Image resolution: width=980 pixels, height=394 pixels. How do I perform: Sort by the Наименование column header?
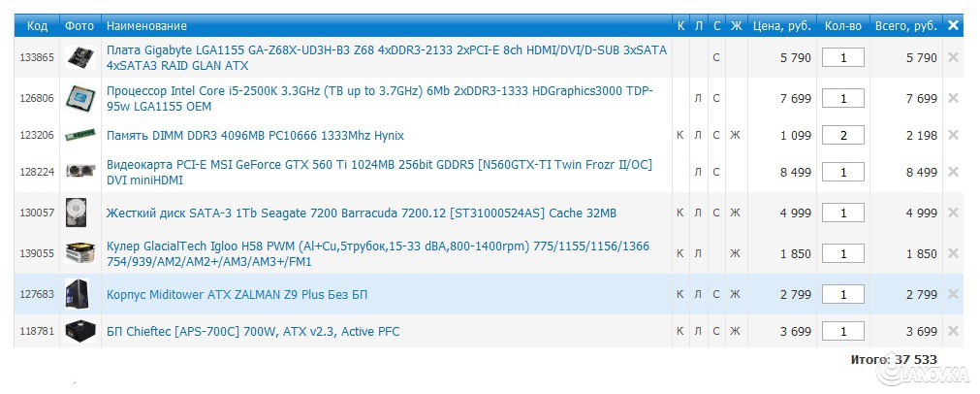pos(146,25)
